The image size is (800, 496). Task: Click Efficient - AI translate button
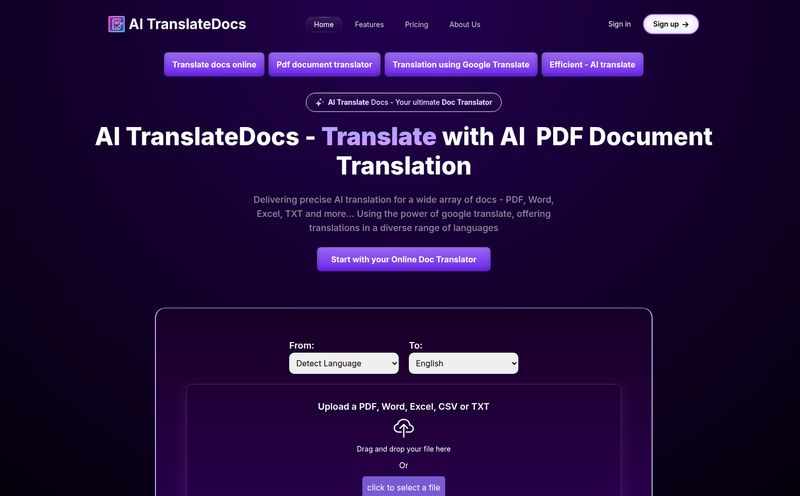coord(592,64)
